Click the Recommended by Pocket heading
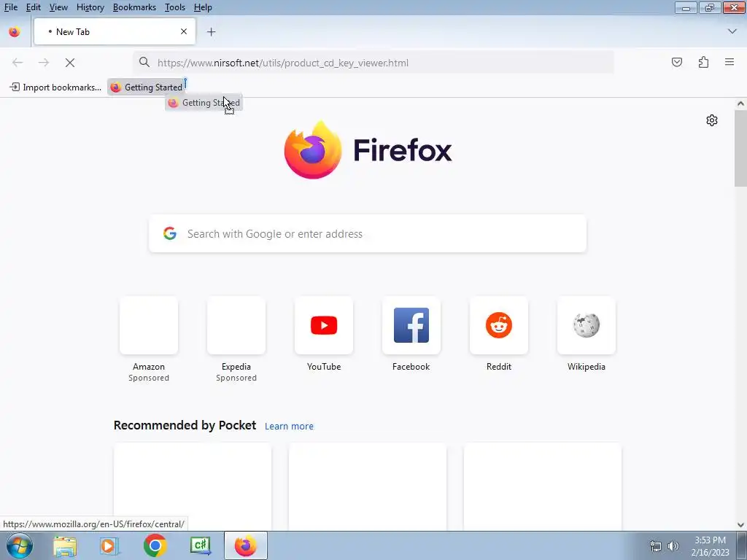 pos(185,425)
